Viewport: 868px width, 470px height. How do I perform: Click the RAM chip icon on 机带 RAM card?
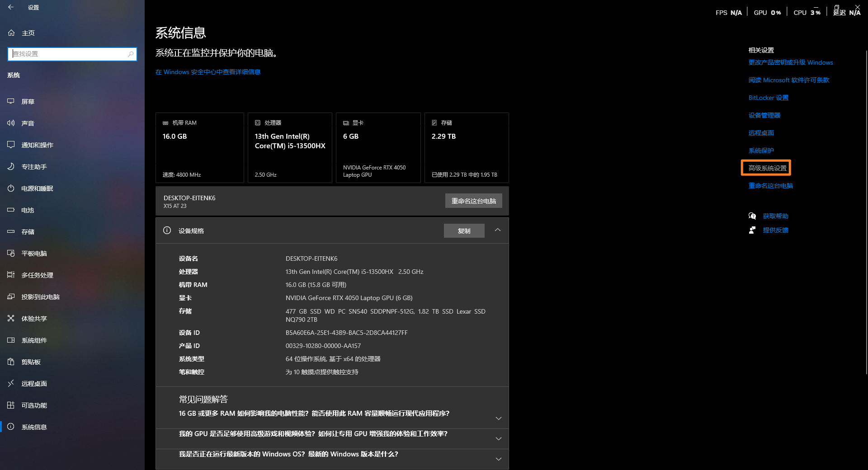click(x=165, y=123)
